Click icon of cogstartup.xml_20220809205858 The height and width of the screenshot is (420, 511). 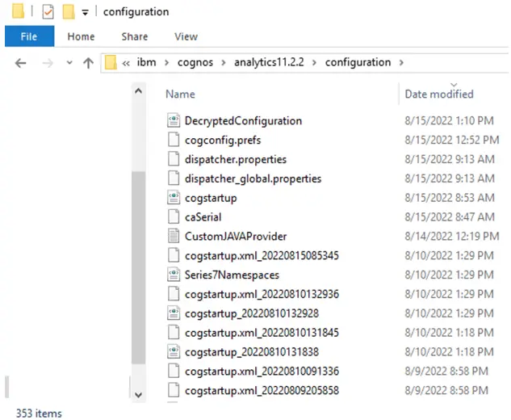(174, 390)
